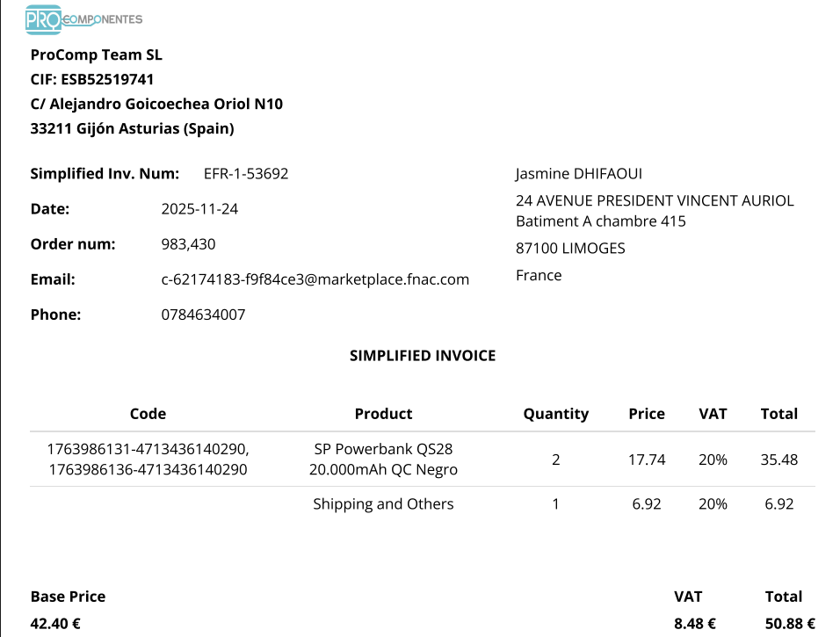Image resolution: width=840 pixels, height=637 pixels.
Task: Click the powerbank line total 35.48
Action: click(778, 460)
